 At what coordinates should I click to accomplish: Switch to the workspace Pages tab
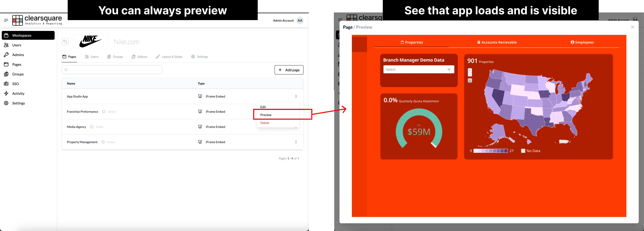[x=69, y=57]
